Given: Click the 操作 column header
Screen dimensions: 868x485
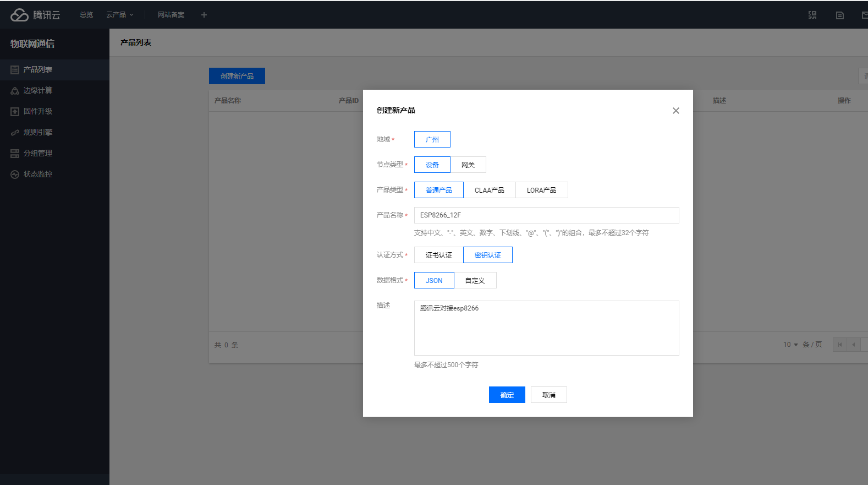Looking at the screenshot, I should pos(844,101).
